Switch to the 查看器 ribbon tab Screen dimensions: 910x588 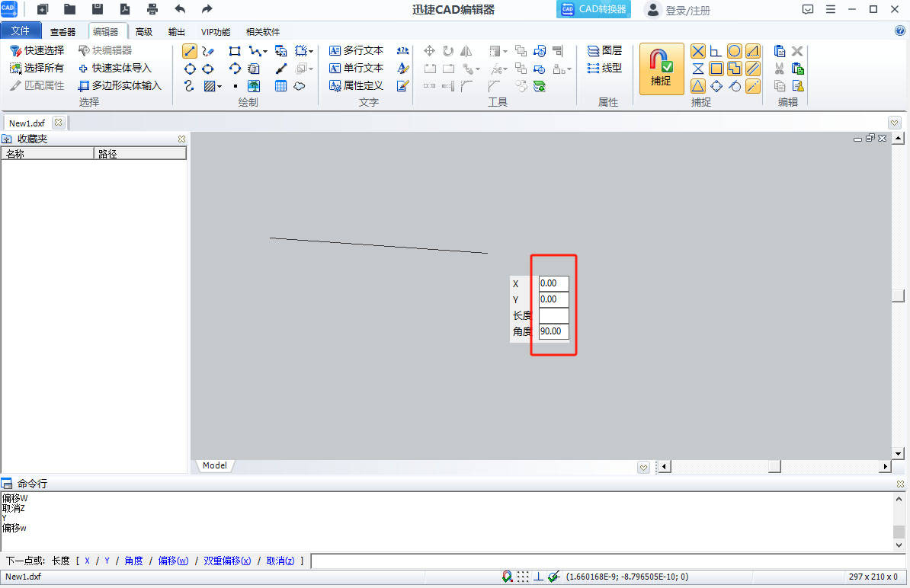(x=62, y=32)
